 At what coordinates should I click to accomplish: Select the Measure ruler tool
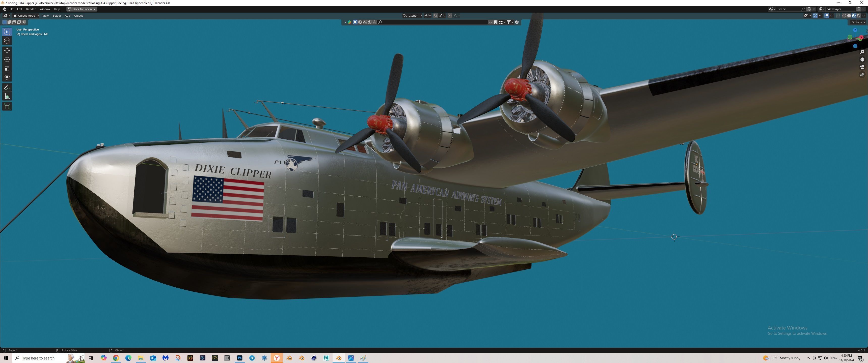click(7, 97)
